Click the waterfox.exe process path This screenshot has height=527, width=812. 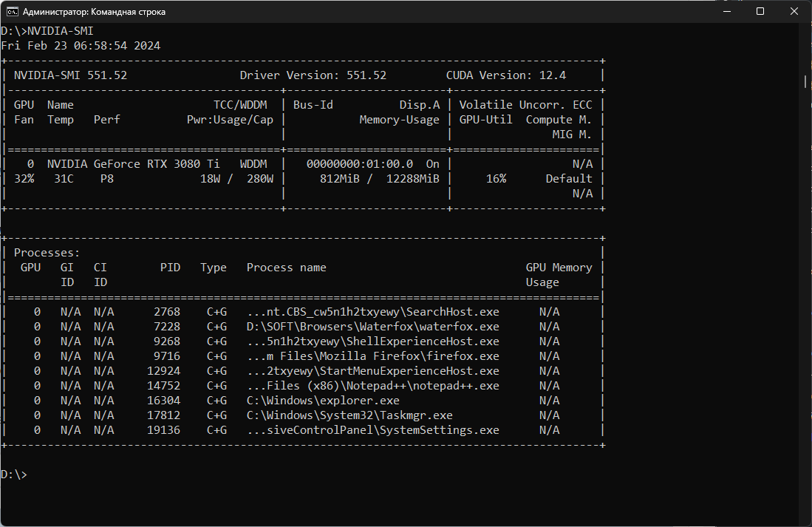[x=372, y=327]
